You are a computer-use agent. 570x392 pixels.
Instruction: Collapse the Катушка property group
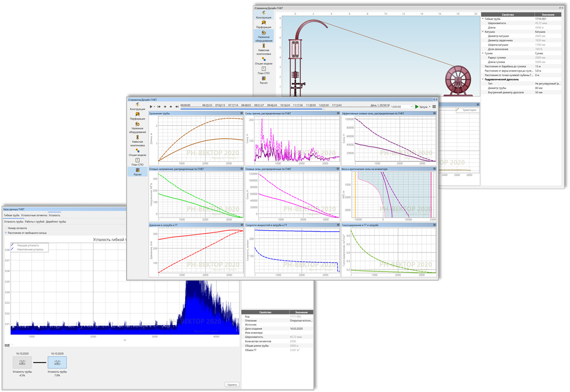[x=483, y=32]
